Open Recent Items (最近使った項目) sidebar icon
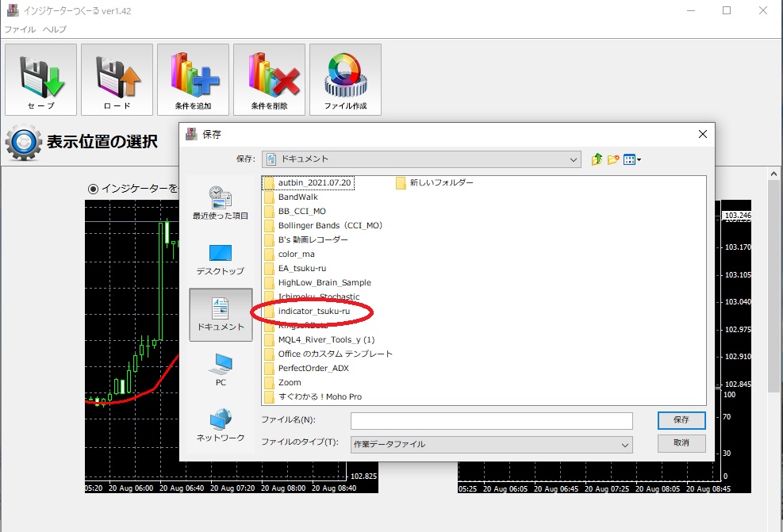Screen dimensions: 783x532 (221, 203)
